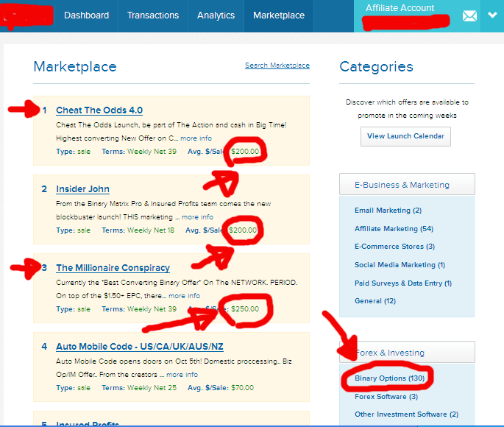
Task: Click more info for Auto Mobile Code
Action: [182, 375]
